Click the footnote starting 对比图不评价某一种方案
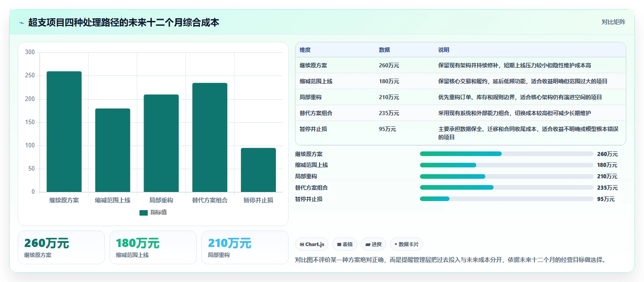 tap(450, 260)
